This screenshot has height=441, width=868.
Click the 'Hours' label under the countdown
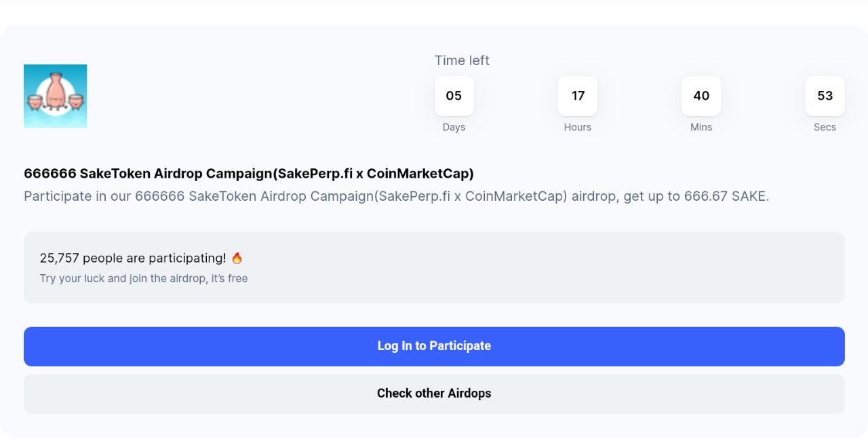click(x=578, y=127)
